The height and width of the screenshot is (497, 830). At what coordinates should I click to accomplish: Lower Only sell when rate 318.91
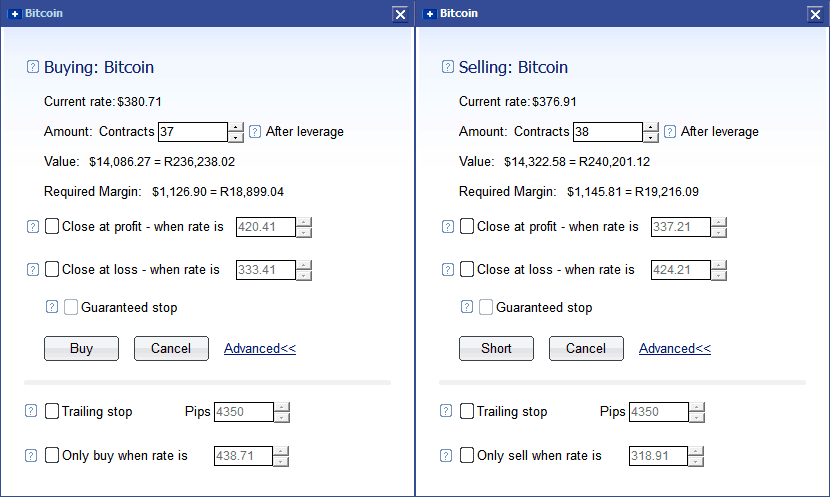(696, 461)
